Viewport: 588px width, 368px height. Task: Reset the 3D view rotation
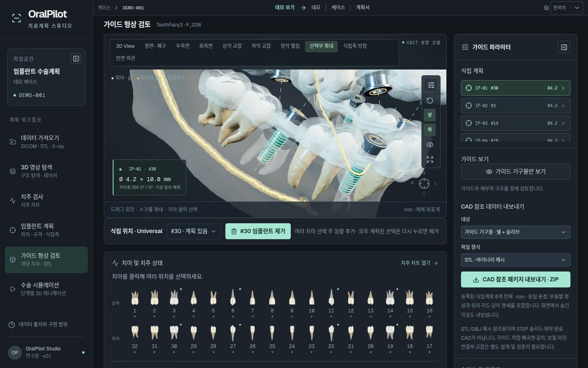click(430, 101)
